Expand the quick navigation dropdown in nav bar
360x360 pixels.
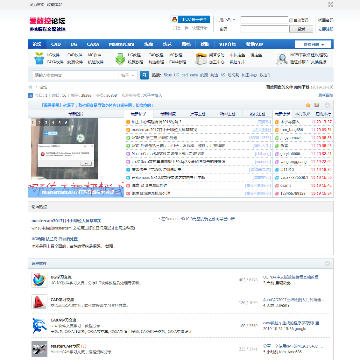[313, 44]
